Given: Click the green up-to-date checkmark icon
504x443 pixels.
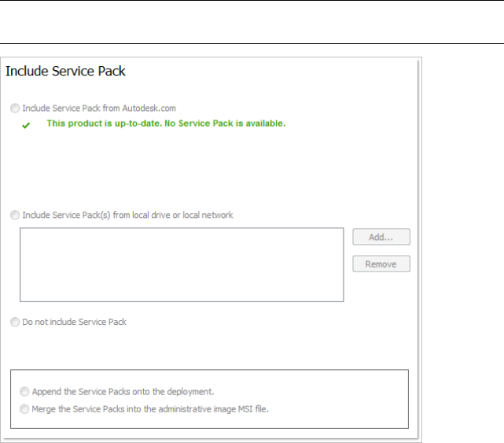Looking at the screenshot, I should [26, 125].
